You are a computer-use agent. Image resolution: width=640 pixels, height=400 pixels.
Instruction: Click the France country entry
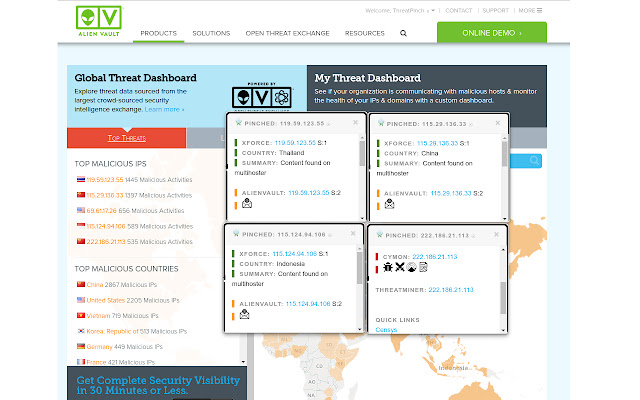pos(96,362)
